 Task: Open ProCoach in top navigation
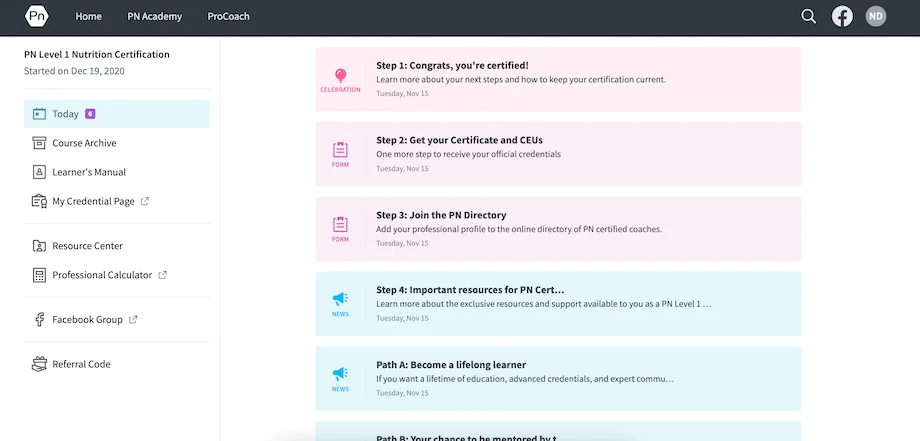click(228, 16)
